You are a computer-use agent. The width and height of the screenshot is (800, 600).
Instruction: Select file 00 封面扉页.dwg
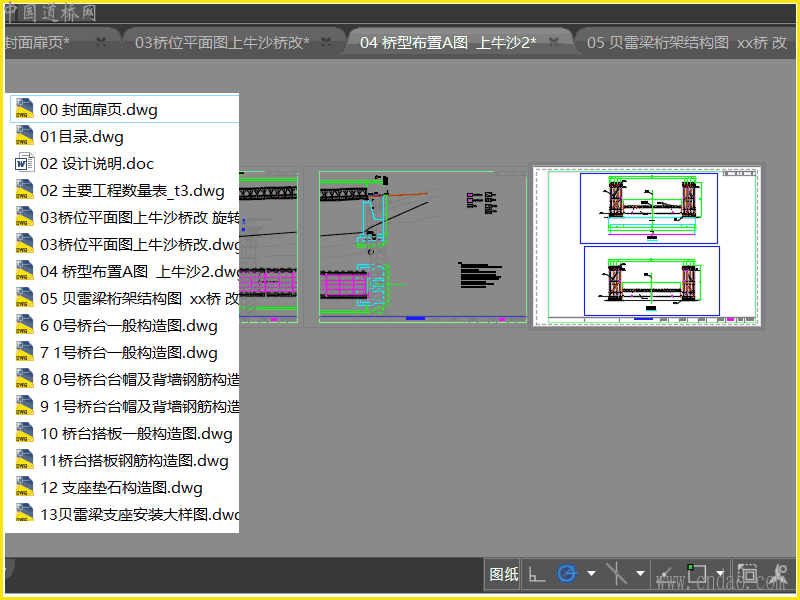coord(124,109)
